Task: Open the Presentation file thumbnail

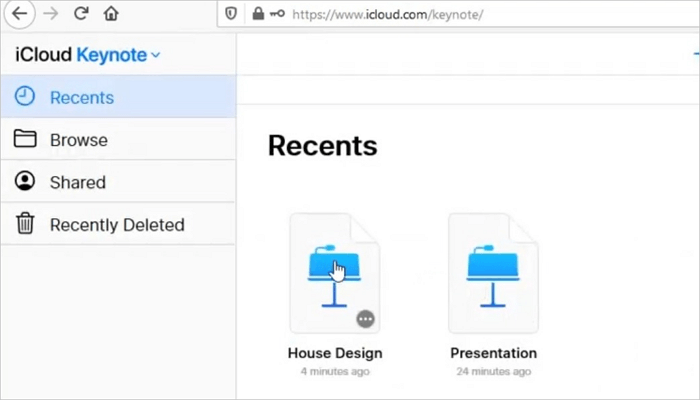Action: [x=493, y=273]
